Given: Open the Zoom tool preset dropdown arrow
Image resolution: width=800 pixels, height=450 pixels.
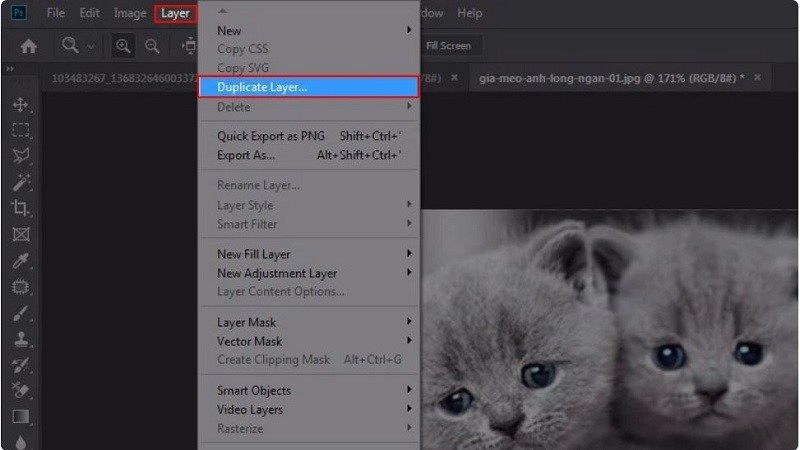Looking at the screenshot, I should point(91,46).
